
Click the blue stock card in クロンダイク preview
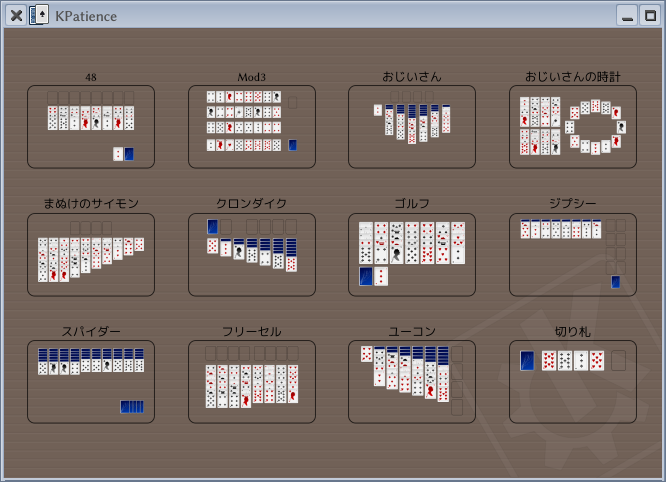[x=212, y=226]
